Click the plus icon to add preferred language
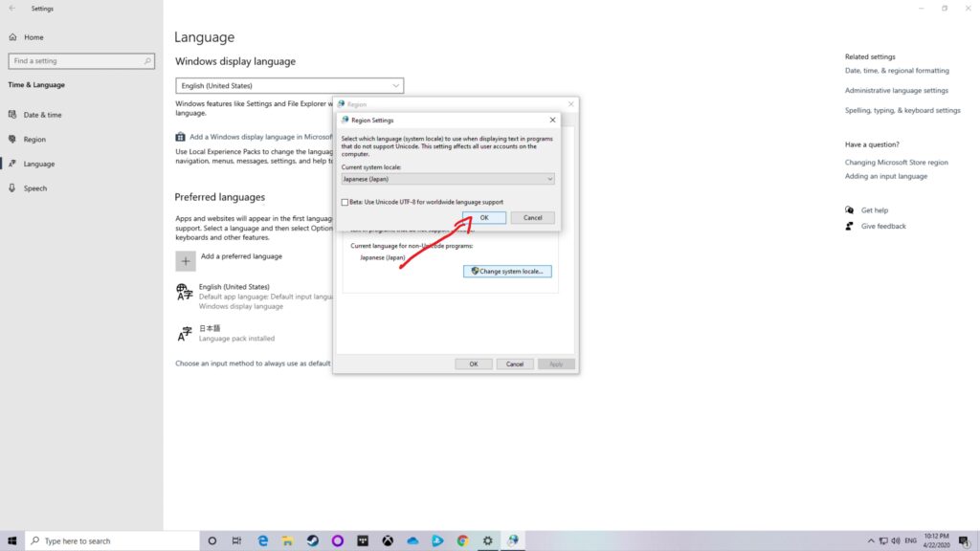 coord(185,261)
